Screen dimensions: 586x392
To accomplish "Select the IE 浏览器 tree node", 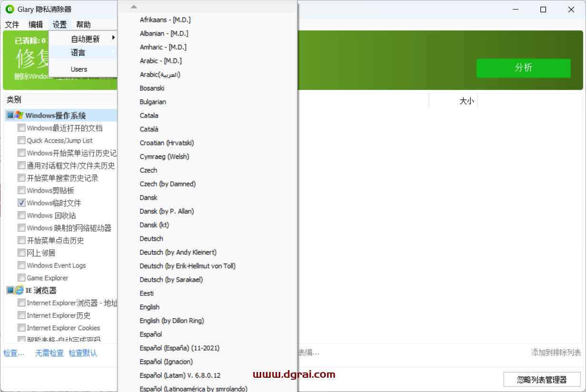I will click(x=41, y=290).
